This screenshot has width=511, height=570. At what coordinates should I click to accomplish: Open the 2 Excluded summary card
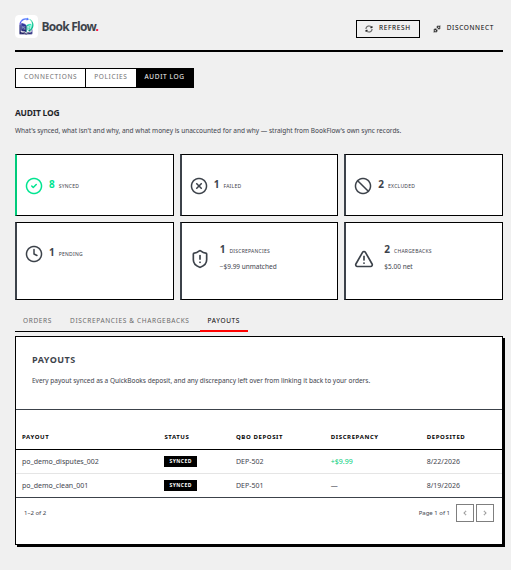point(423,185)
